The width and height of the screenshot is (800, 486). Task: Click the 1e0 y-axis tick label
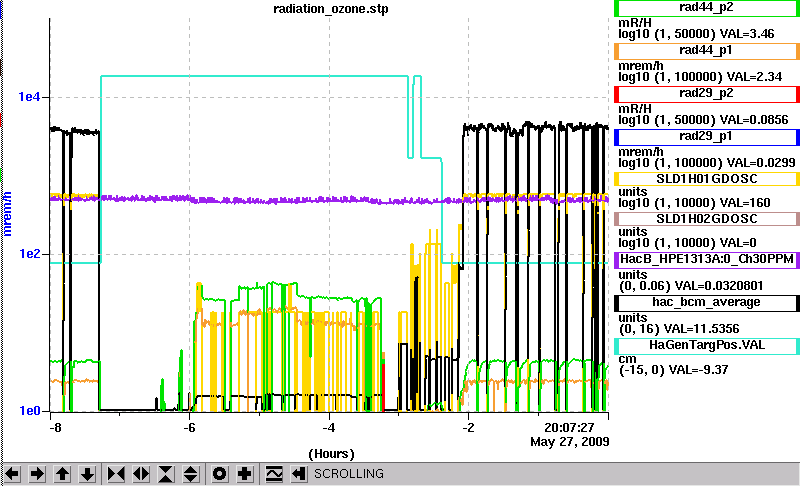pos(29,411)
